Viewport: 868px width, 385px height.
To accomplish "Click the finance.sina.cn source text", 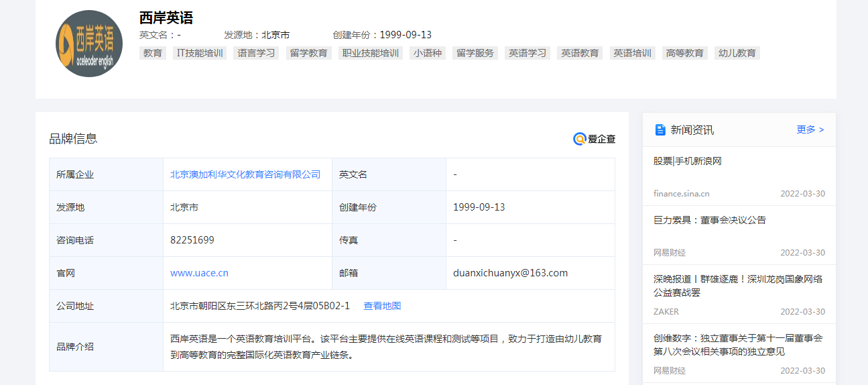I will click(682, 194).
